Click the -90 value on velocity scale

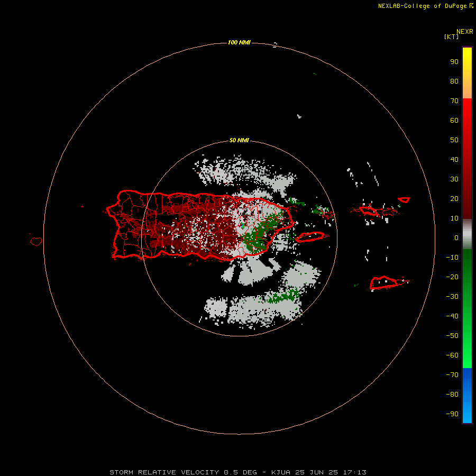point(452,414)
